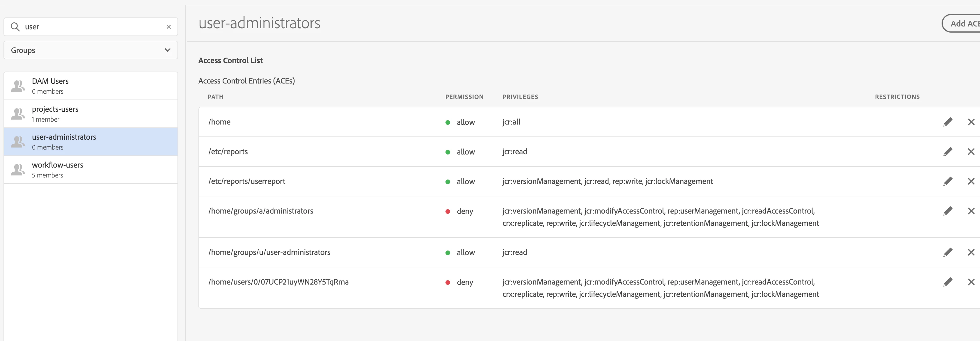The width and height of the screenshot is (980, 341).
Task: Edit the /etc/reports ACE entry
Action: (948, 152)
